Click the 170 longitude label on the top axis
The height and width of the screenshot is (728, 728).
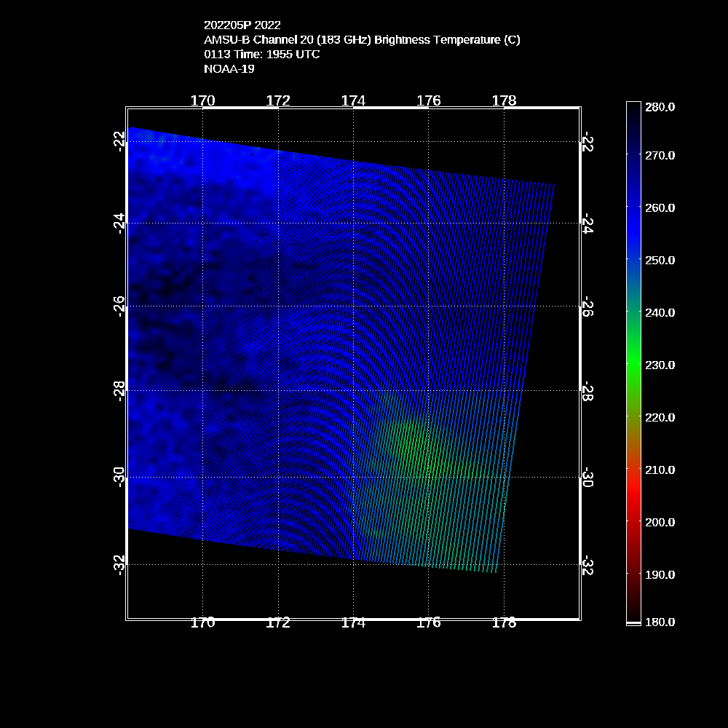(202, 100)
